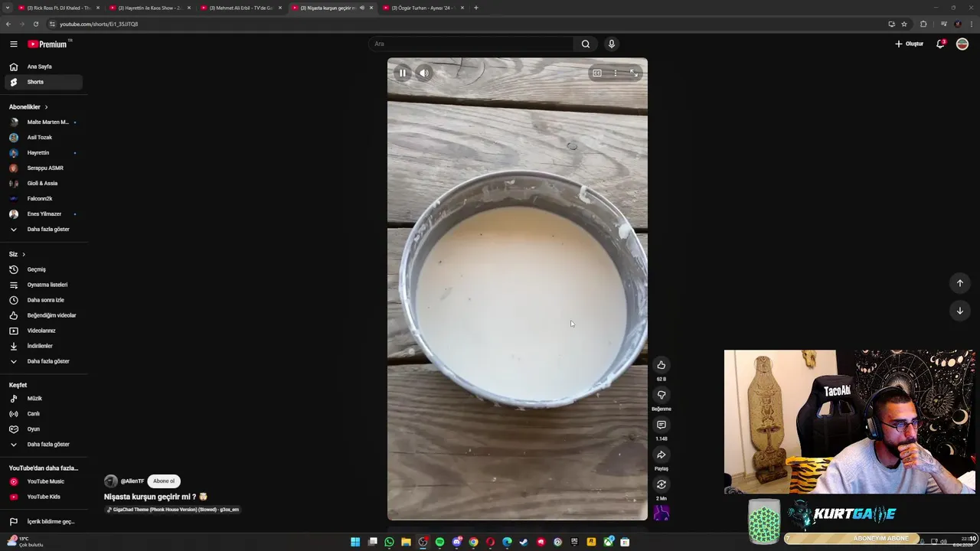This screenshot has height=551, width=980.
Task: Open Müzik under Keşfet
Action: pos(44,399)
